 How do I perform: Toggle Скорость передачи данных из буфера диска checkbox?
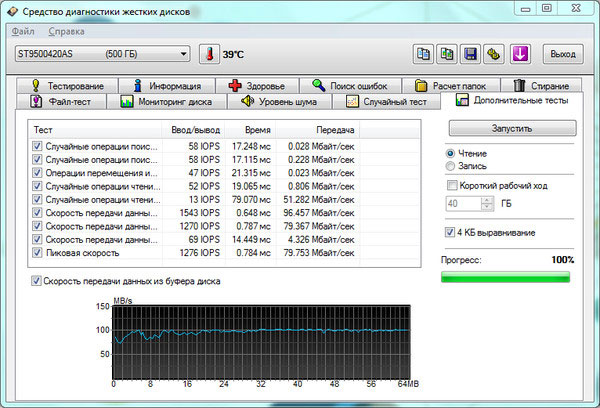pyautogui.click(x=36, y=281)
